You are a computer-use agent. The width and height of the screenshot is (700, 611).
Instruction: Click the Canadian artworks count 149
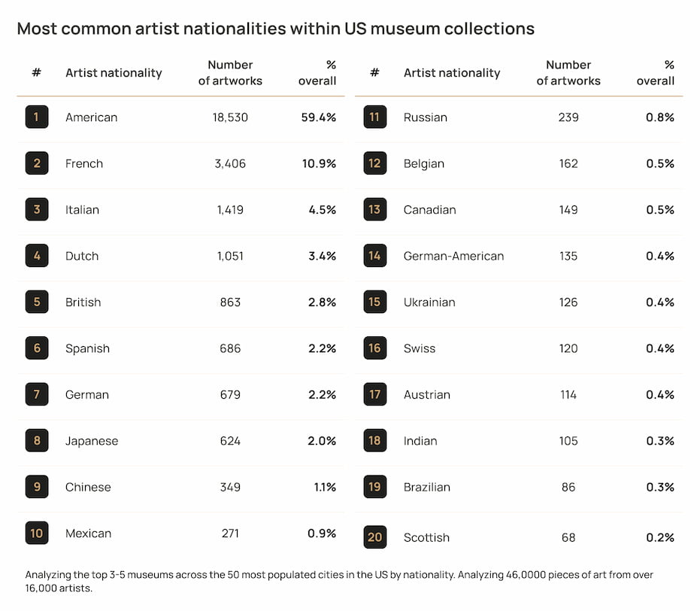click(x=568, y=210)
